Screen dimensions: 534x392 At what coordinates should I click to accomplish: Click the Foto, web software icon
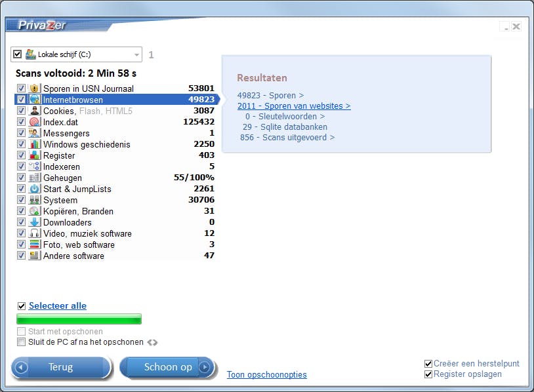pos(34,245)
